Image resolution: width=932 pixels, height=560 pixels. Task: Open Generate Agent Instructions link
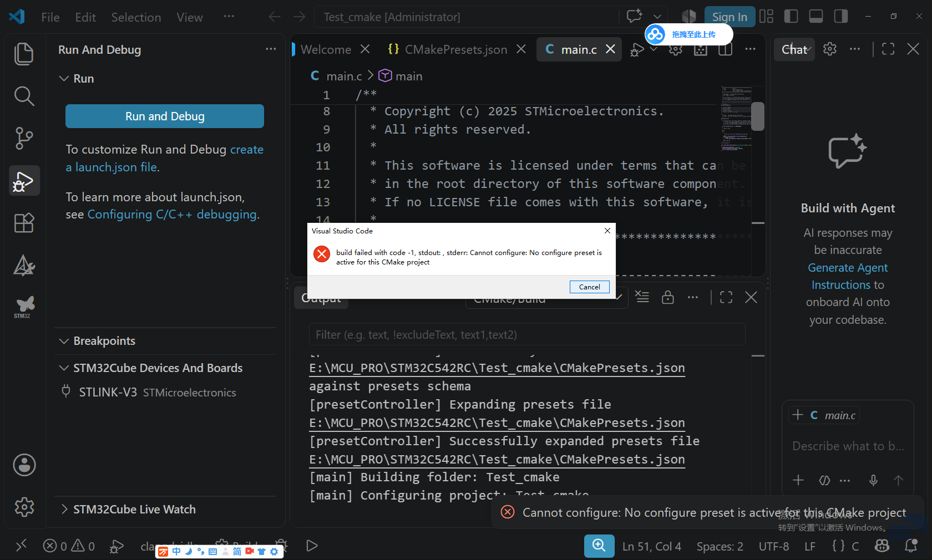click(x=848, y=276)
